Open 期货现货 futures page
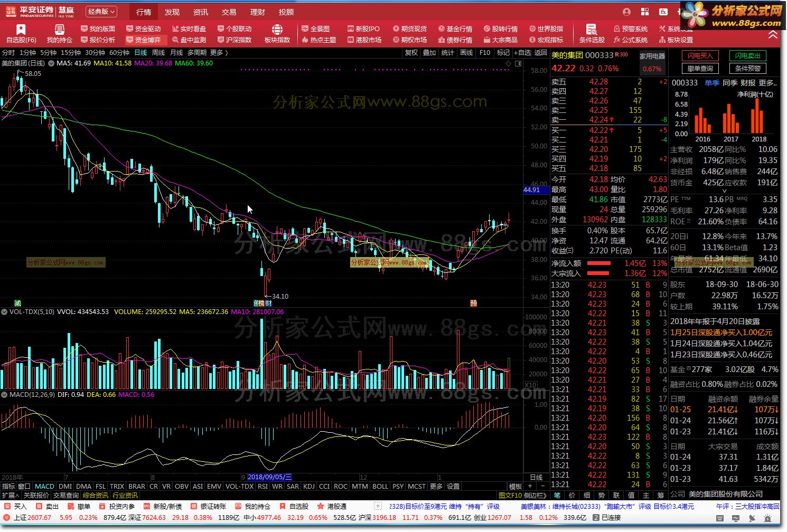 410,28
